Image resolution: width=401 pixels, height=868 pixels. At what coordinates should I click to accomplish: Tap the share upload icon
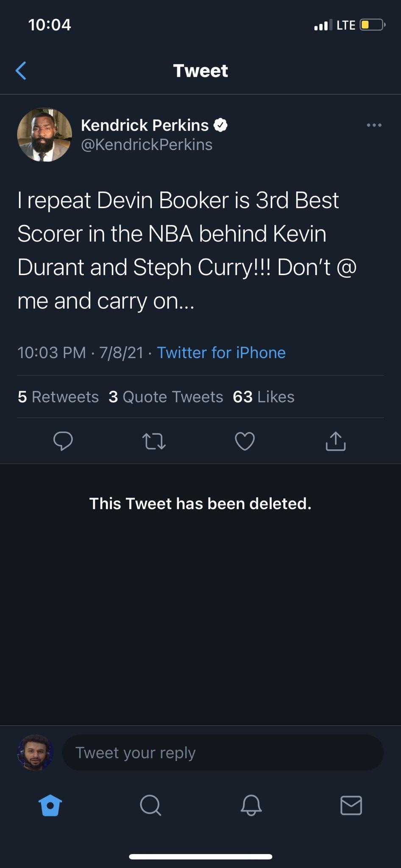point(335,441)
